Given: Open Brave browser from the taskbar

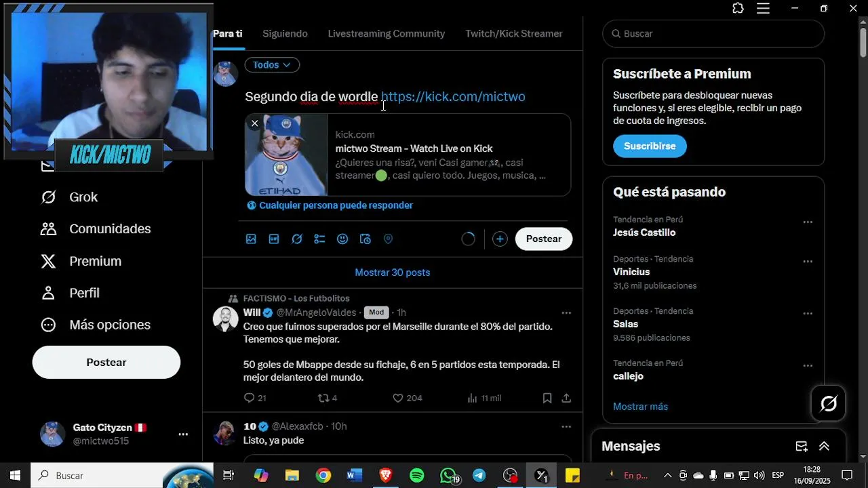Looking at the screenshot, I should tap(386, 476).
